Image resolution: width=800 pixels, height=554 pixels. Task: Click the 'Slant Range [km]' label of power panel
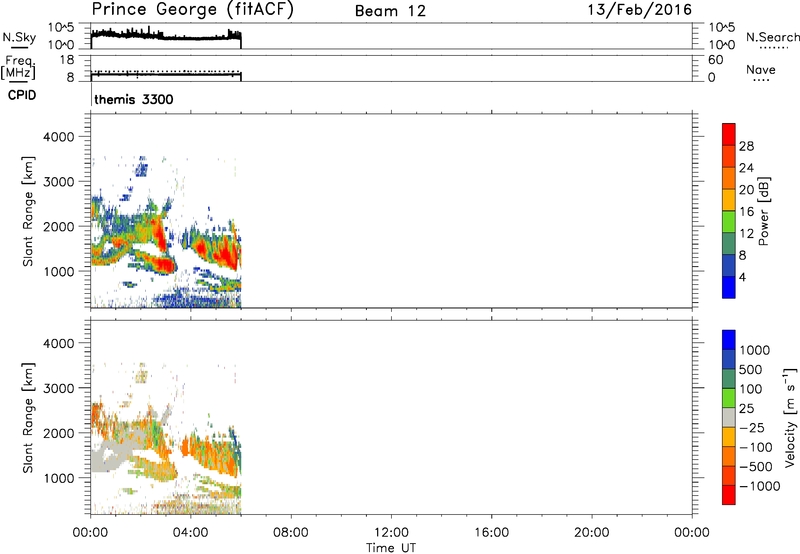(28, 211)
